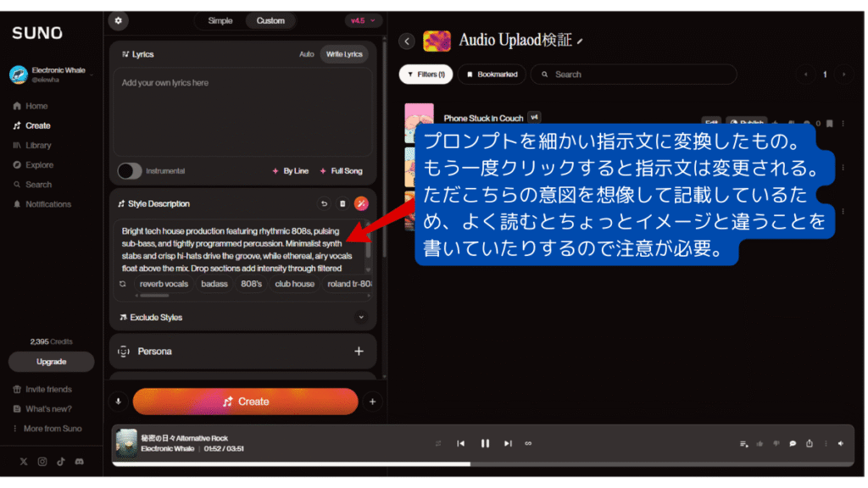Open the v4.5 model version dropdown
This screenshot has height=488, width=868.
[363, 21]
